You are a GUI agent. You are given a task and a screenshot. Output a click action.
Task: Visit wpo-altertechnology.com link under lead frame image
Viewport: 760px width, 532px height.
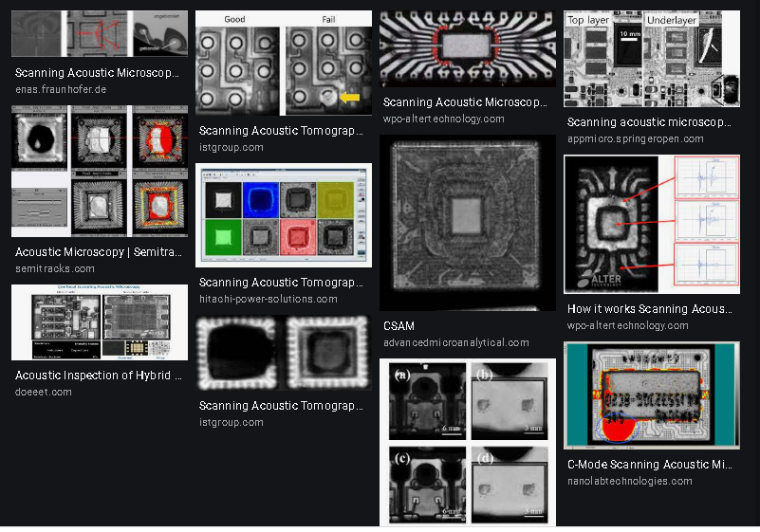pyautogui.click(x=443, y=119)
